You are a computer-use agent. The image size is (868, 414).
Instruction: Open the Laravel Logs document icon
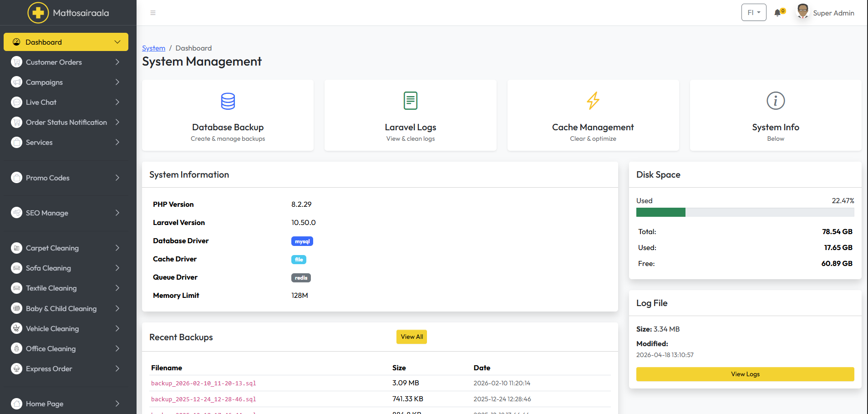410,101
